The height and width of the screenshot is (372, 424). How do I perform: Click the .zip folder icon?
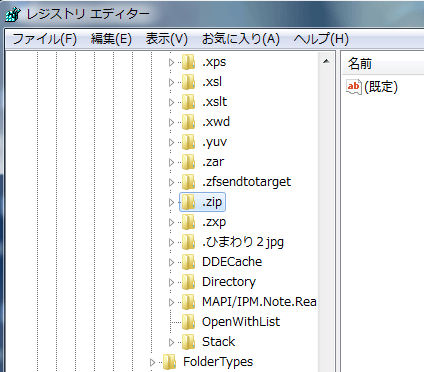[x=188, y=202]
